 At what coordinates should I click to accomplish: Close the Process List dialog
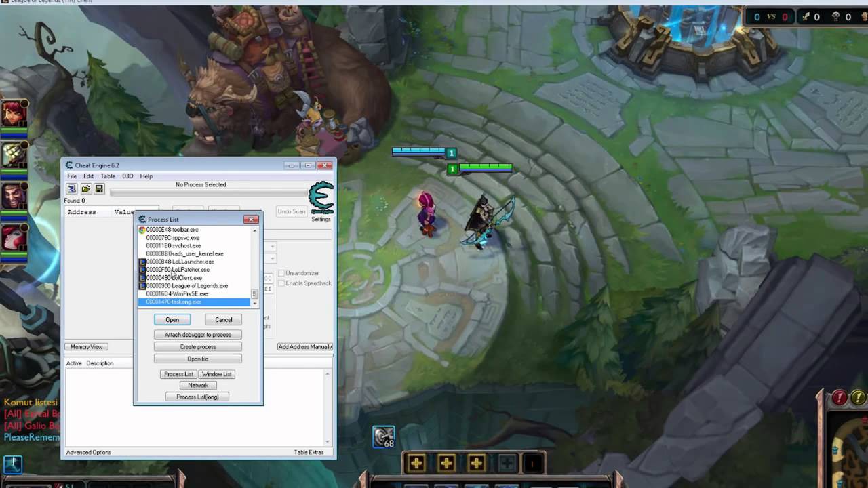click(x=251, y=219)
